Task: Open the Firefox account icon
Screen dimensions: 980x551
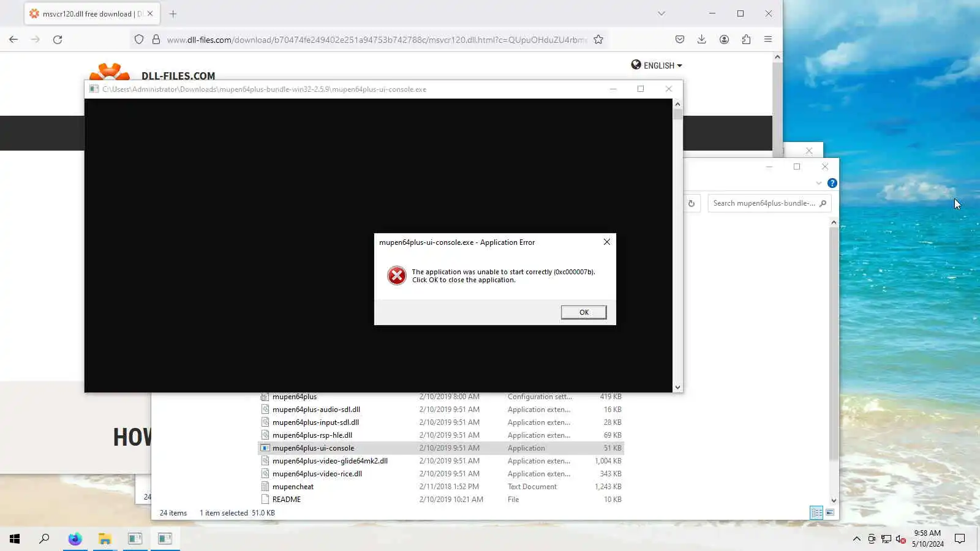Action: click(x=724, y=39)
